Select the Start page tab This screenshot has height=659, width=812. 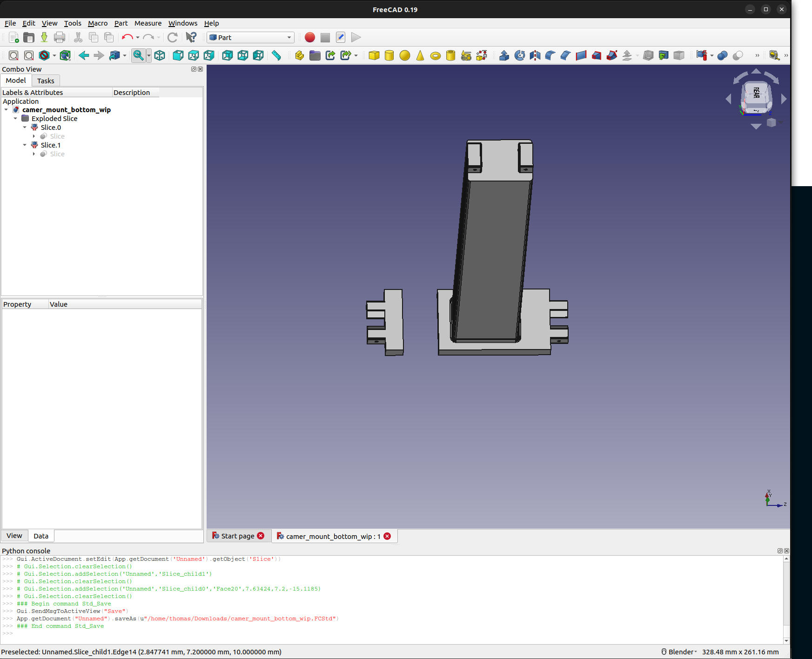click(236, 536)
